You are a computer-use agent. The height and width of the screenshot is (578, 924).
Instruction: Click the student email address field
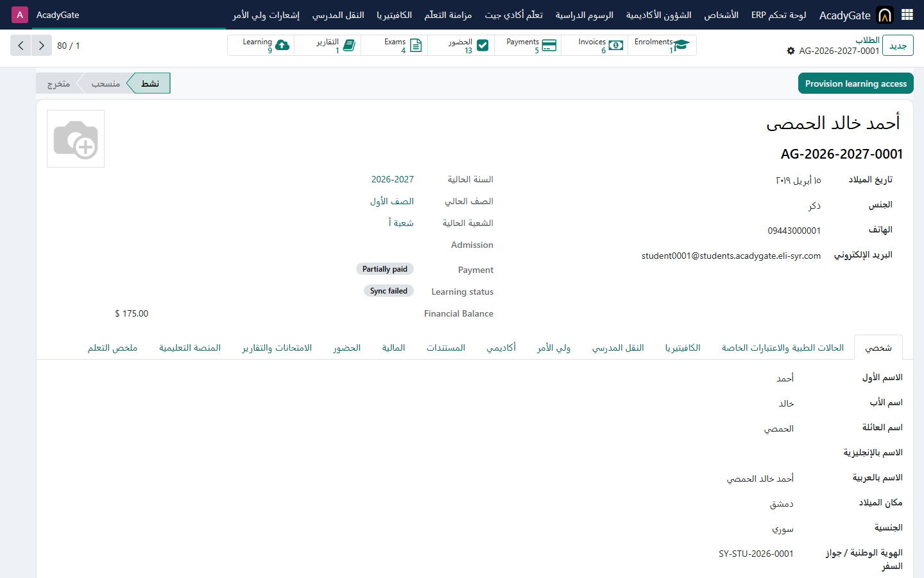point(731,256)
